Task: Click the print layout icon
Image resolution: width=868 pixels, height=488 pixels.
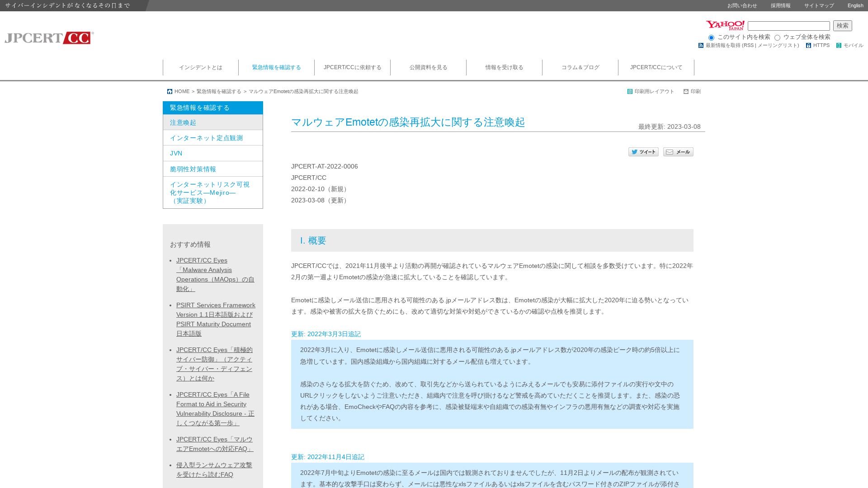Action: pyautogui.click(x=630, y=92)
